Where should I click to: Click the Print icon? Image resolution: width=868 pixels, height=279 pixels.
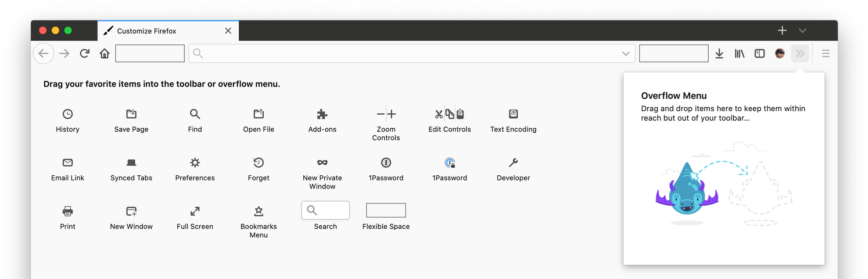[x=68, y=211]
